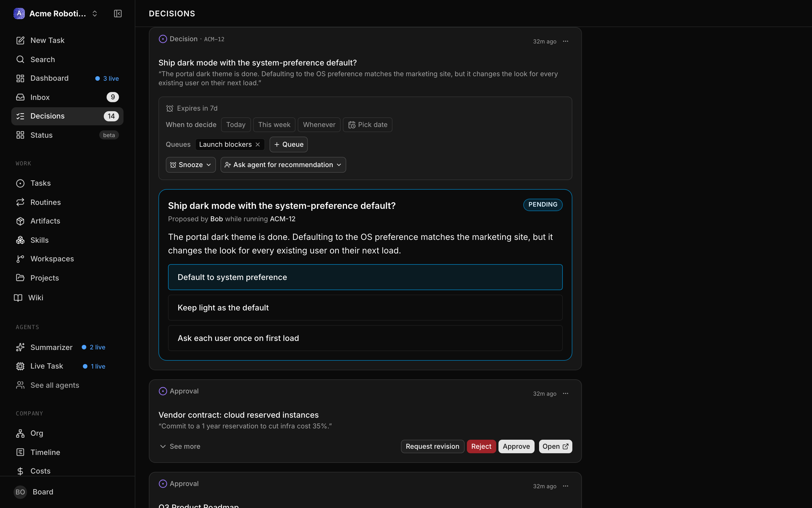This screenshot has width=812, height=508.
Task: Click the Live Task chip icon
Action: pyautogui.click(x=20, y=366)
